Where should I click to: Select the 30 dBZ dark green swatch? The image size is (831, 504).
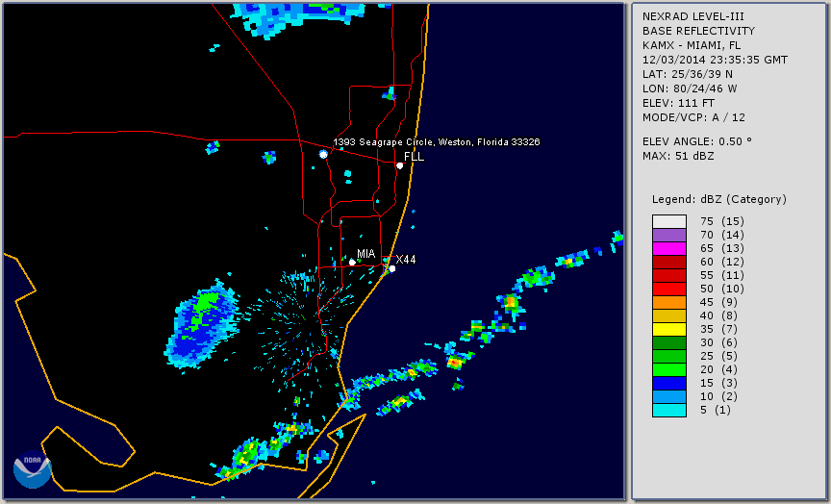pos(669,342)
